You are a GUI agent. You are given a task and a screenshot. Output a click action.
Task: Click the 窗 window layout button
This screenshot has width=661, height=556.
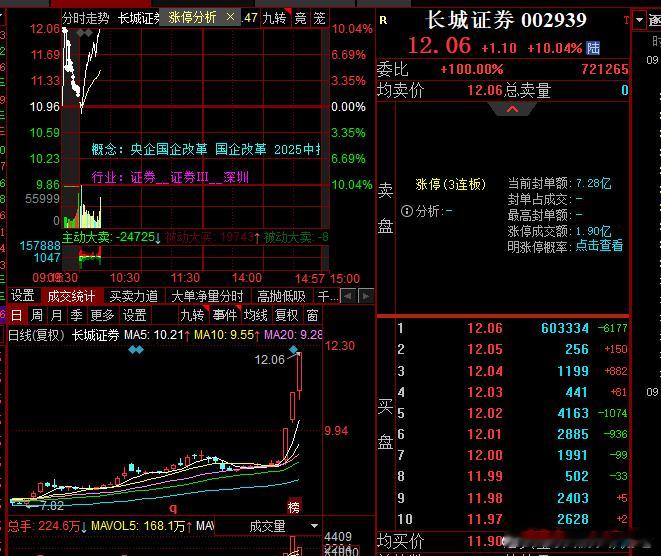(312, 315)
